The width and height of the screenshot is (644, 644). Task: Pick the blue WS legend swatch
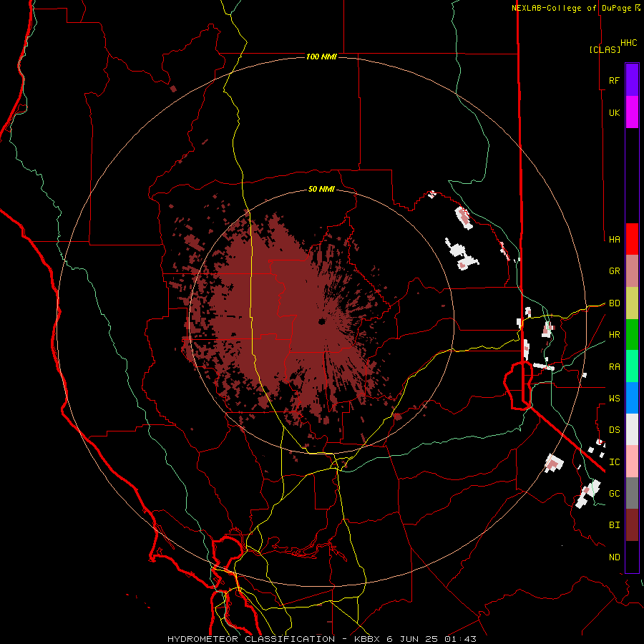[x=632, y=398]
